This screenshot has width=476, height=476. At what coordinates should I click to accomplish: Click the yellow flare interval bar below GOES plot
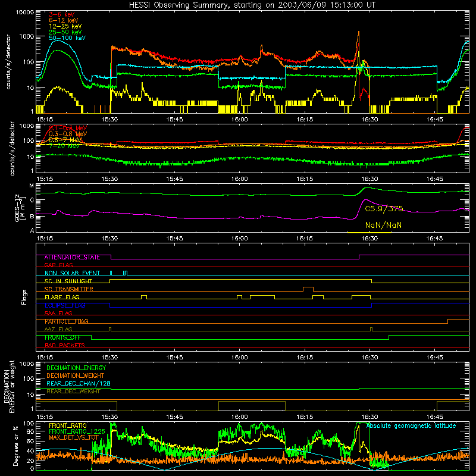point(369,233)
